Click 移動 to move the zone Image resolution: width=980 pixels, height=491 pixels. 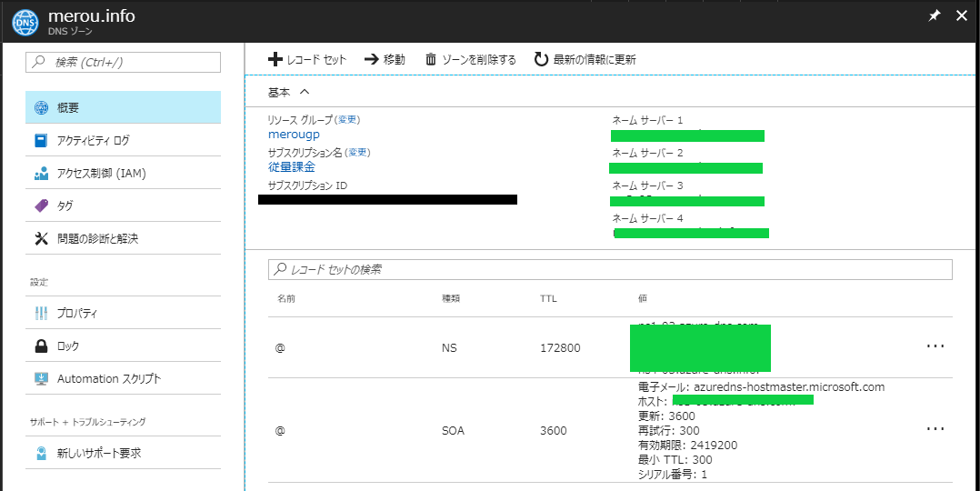coord(385,59)
